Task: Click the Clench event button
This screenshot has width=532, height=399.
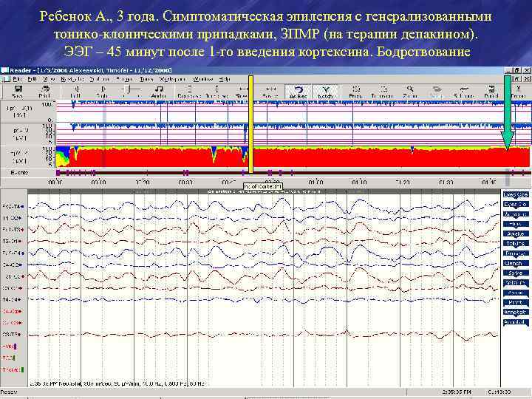Action: [x=516, y=263]
